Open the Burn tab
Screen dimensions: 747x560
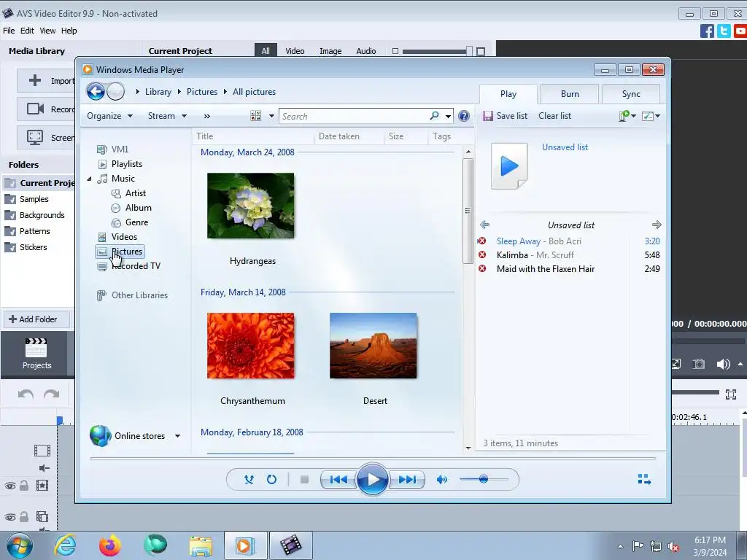(570, 94)
